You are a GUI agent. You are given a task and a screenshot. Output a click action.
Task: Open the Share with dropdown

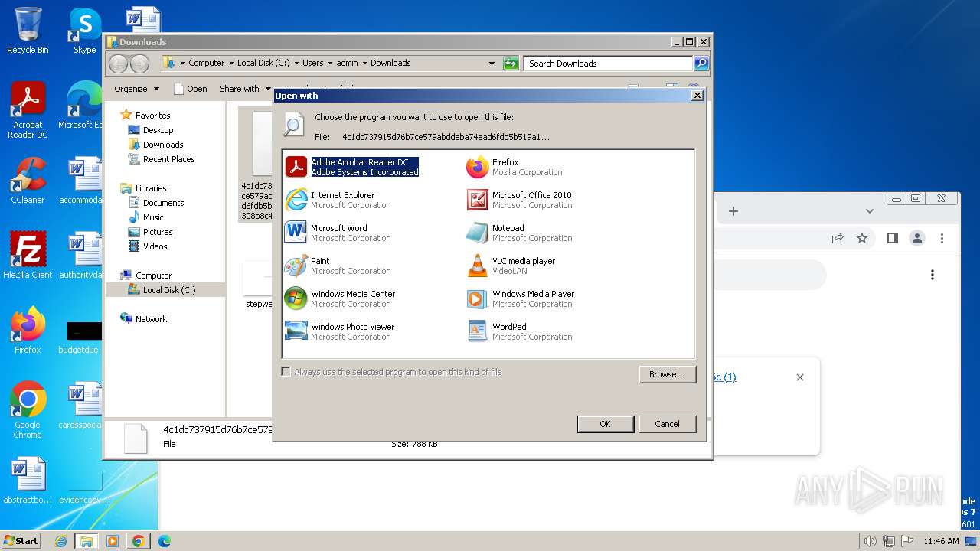[245, 89]
